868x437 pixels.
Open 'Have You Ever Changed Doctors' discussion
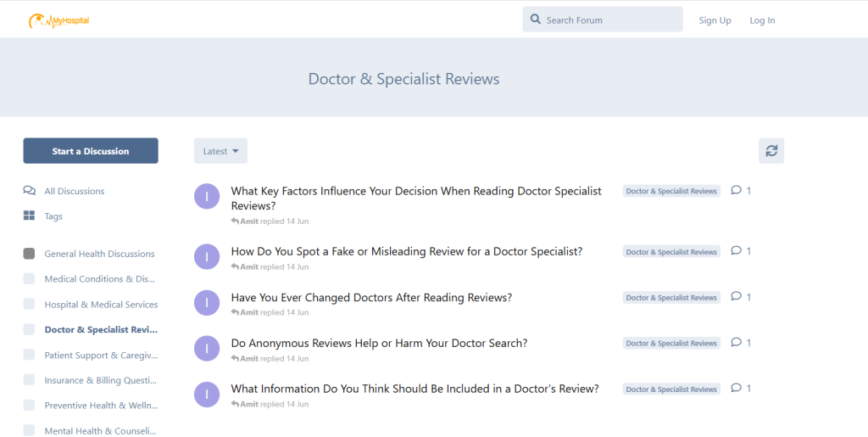[x=371, y=298]
